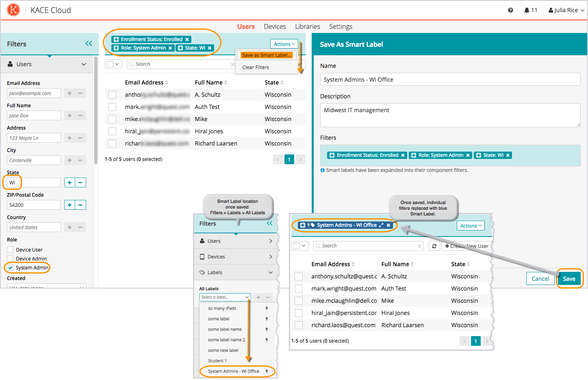Viewport: 588px width, 380px height.
Task: Choose Save as Smart Label menu option
Action: 267,55
